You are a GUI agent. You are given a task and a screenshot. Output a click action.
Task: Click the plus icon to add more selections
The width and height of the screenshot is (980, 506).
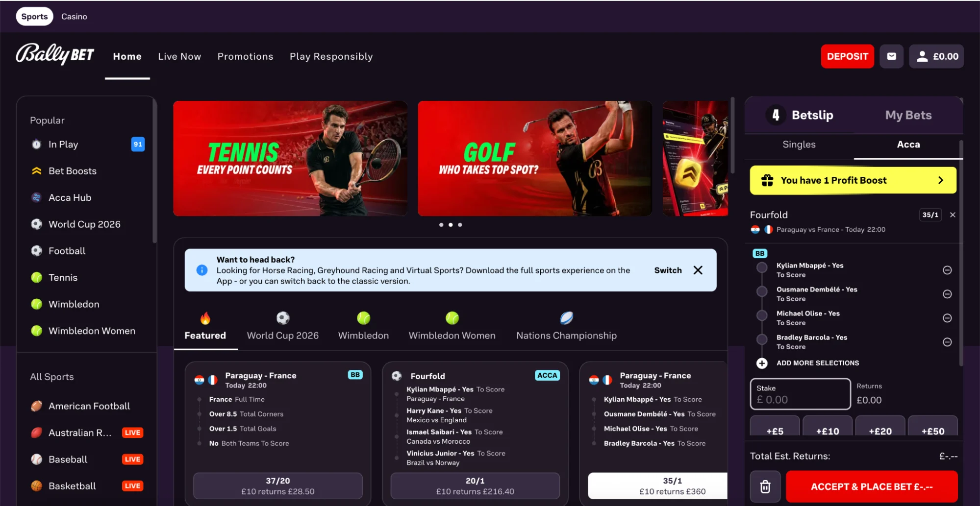[762, 363]
